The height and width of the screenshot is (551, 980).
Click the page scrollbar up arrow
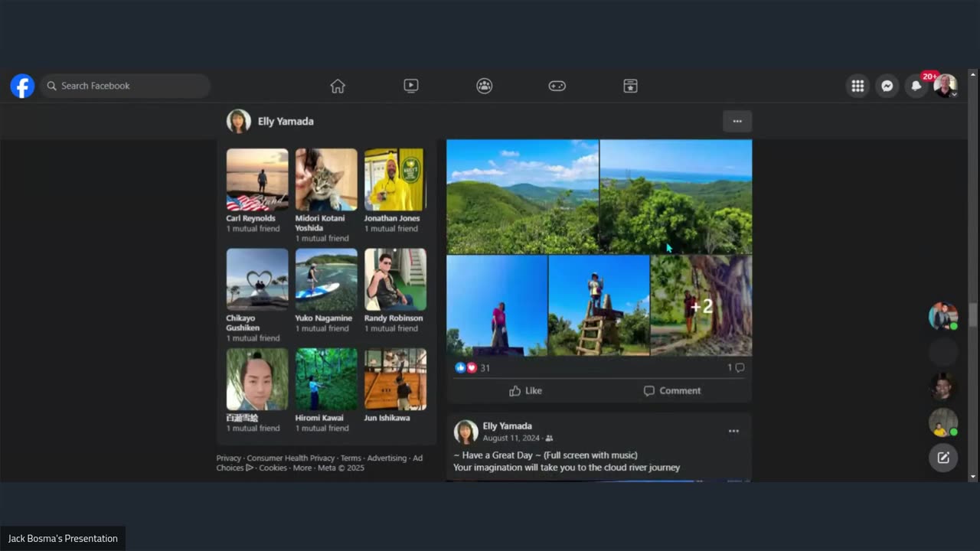pyautogui.click(x=973, y=74)
